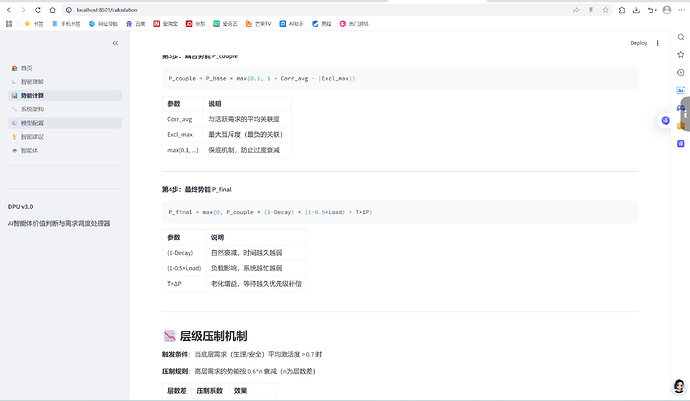Bookmark this page with the star icon
The height and width of the screenshot is (401, 690).
click(x=606, y=10)
